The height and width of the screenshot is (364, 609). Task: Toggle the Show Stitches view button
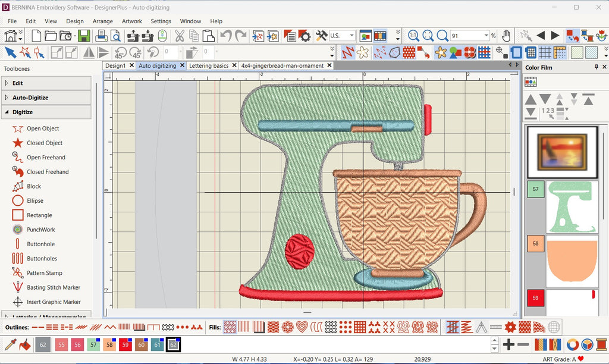[x=347, y=52]
